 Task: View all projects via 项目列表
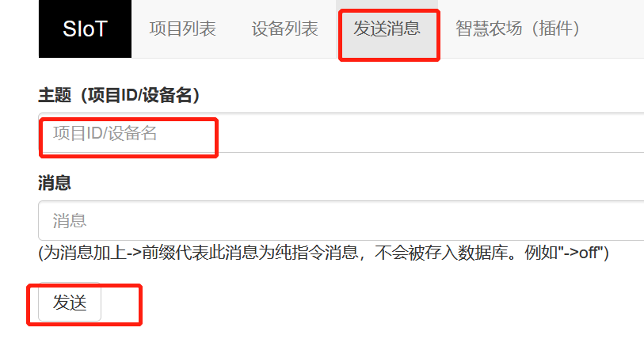182,29
